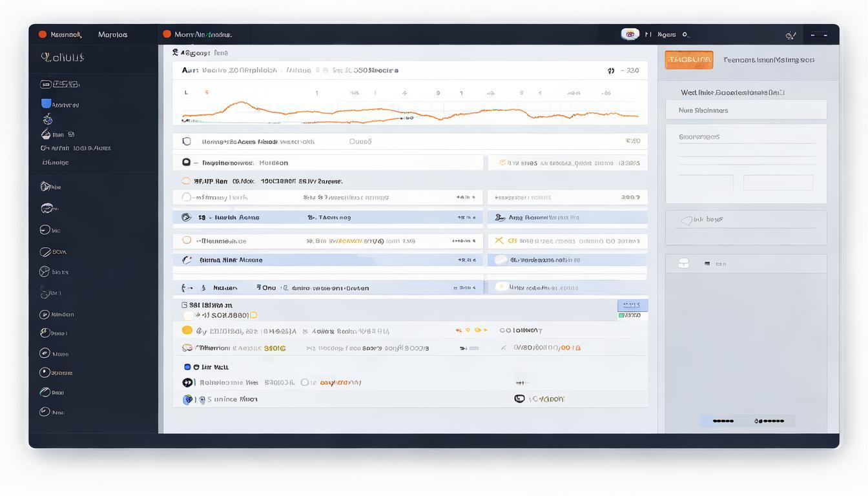
Task: Click the pencil icon beside the orange-ended value
Action: tap(503, 347)
